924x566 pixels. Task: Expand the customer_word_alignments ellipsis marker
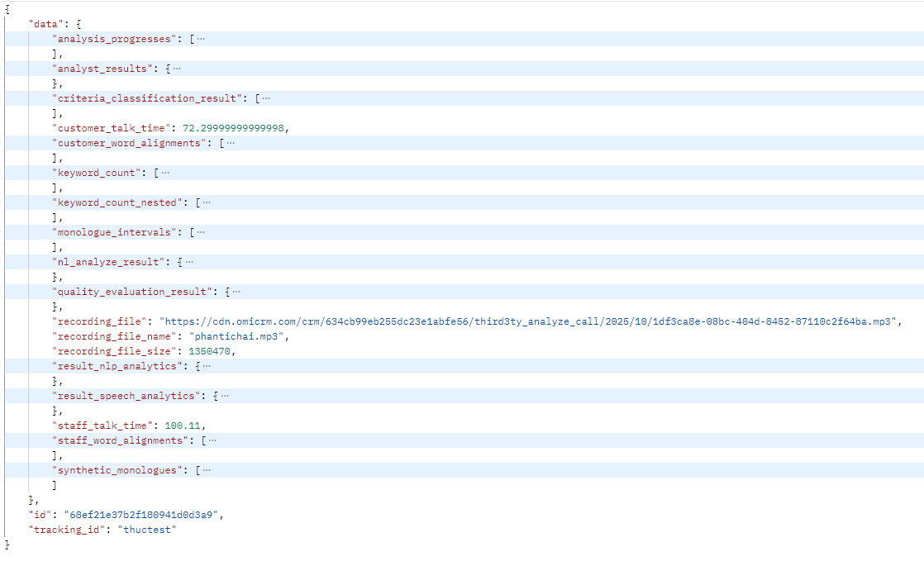pyautogui.click(x=231, y=143)
